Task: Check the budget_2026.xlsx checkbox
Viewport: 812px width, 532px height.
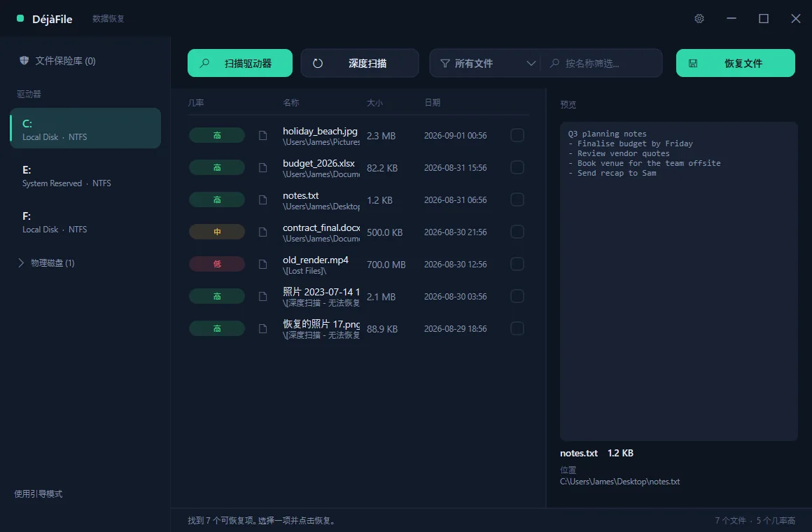Action: point(517,167)
